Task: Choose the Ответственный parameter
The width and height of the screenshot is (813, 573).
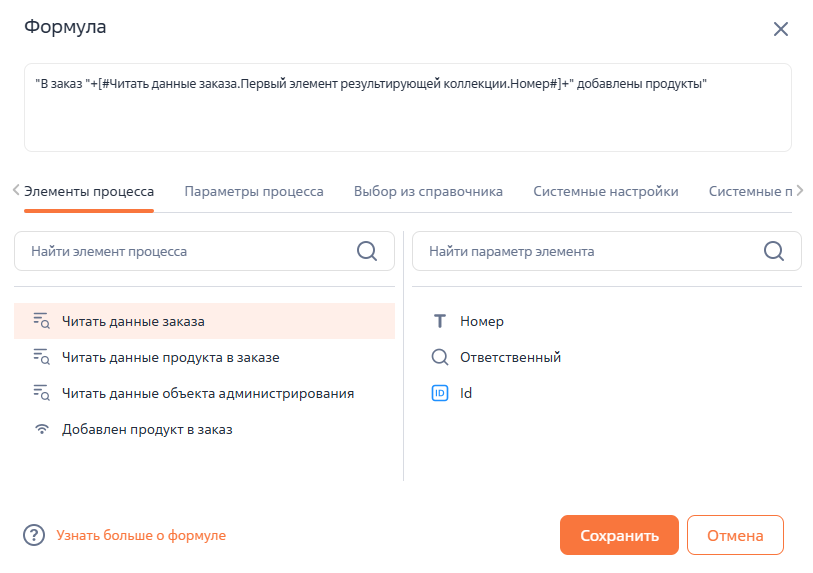Action: tap(510, 357)
